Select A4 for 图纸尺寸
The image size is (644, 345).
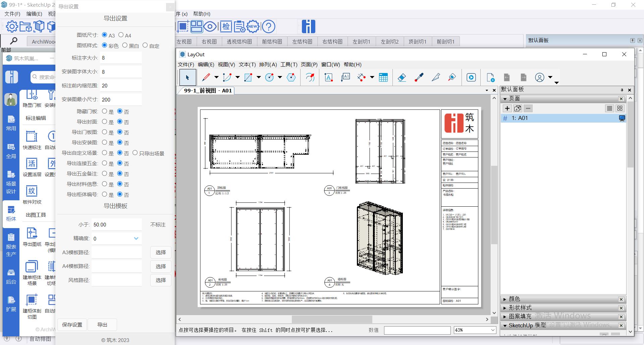click(121, 35)
